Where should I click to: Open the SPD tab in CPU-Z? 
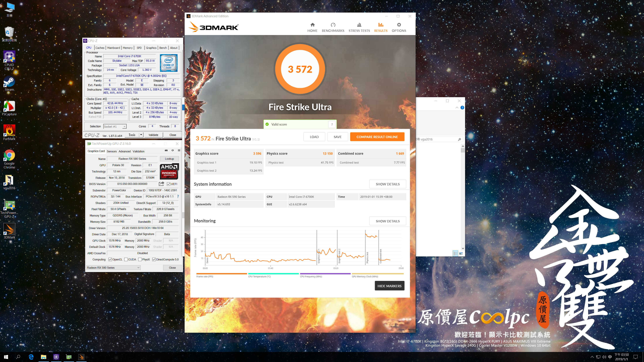point(139,48)
